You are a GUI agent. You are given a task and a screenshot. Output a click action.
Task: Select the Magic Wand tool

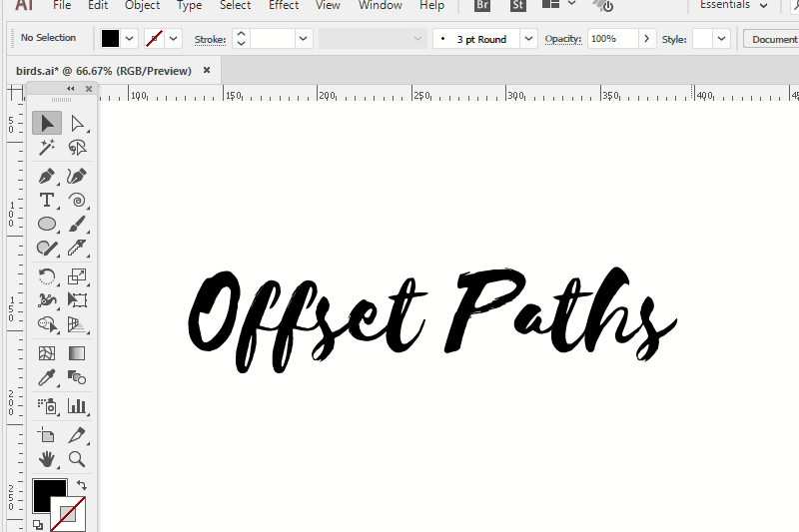[47, 148]
